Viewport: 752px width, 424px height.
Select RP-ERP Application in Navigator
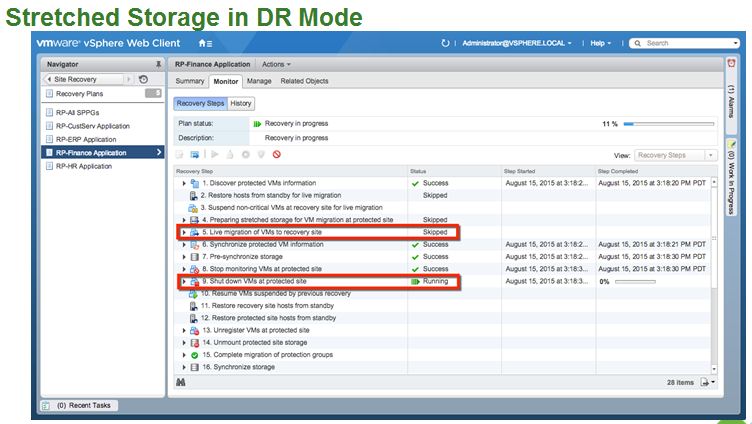(87, 139)
